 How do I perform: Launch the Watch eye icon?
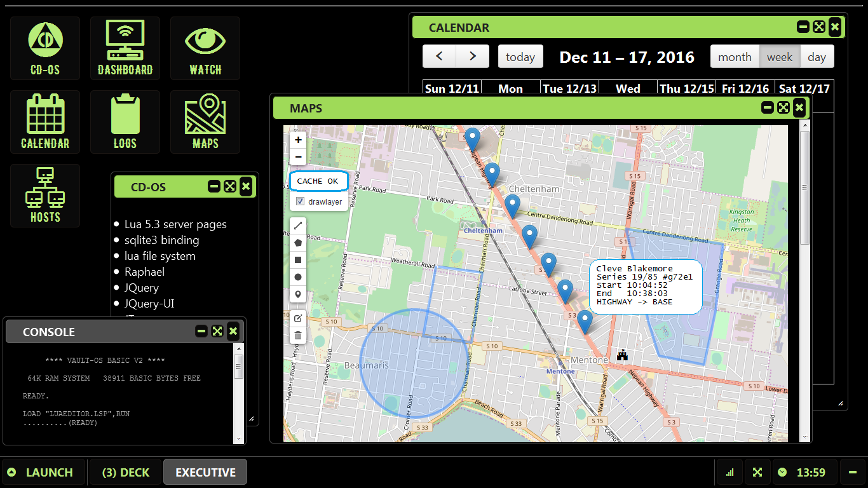pyautogui.click(x=205, y=48)
